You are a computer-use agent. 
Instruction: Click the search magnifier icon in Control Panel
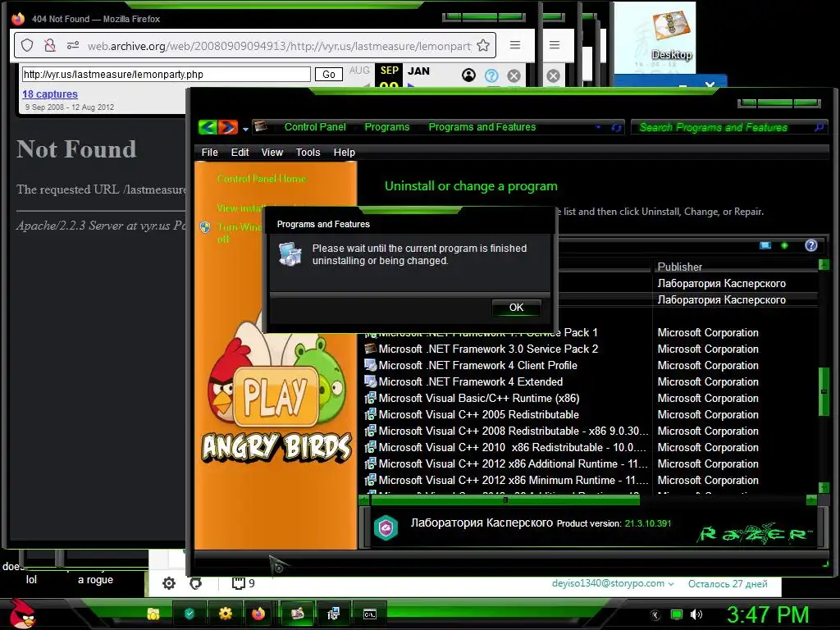click(819, 127)
